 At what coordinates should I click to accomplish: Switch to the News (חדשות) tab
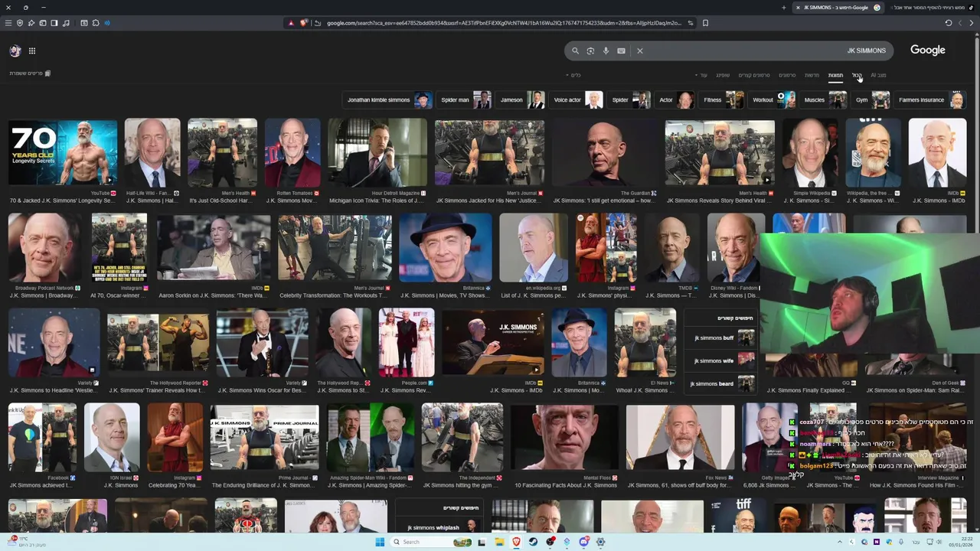[x=812, y=75]
